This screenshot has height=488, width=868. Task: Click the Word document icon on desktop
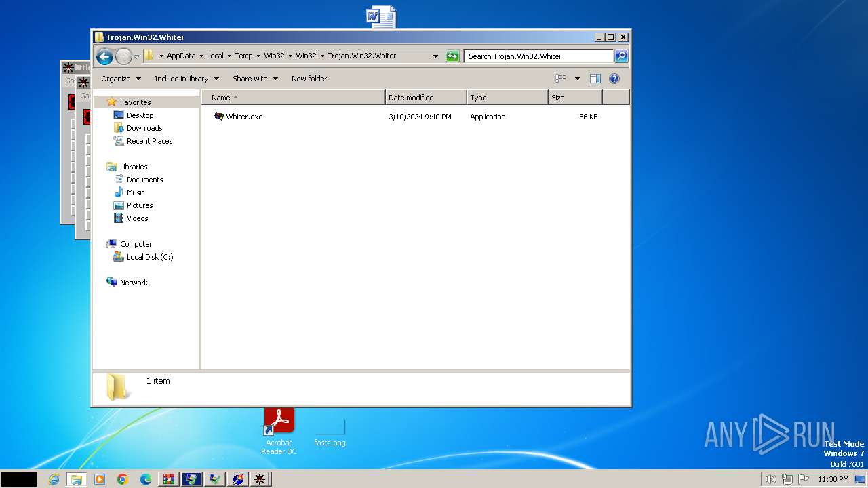(380, 17)
